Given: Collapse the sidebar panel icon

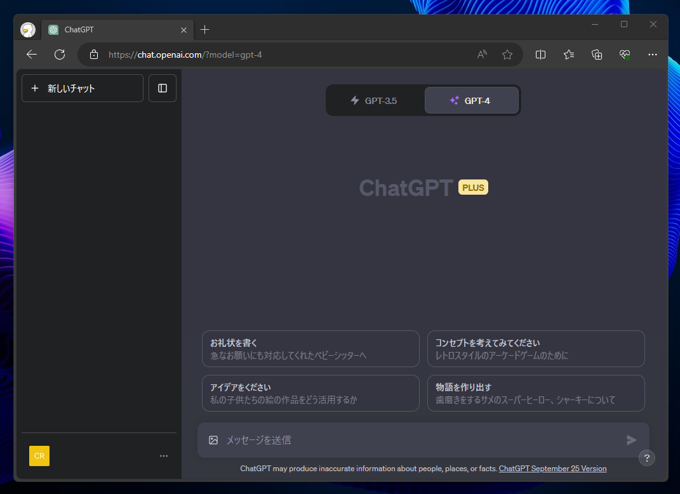Looking at the screenshot, I should pos(163,88).
